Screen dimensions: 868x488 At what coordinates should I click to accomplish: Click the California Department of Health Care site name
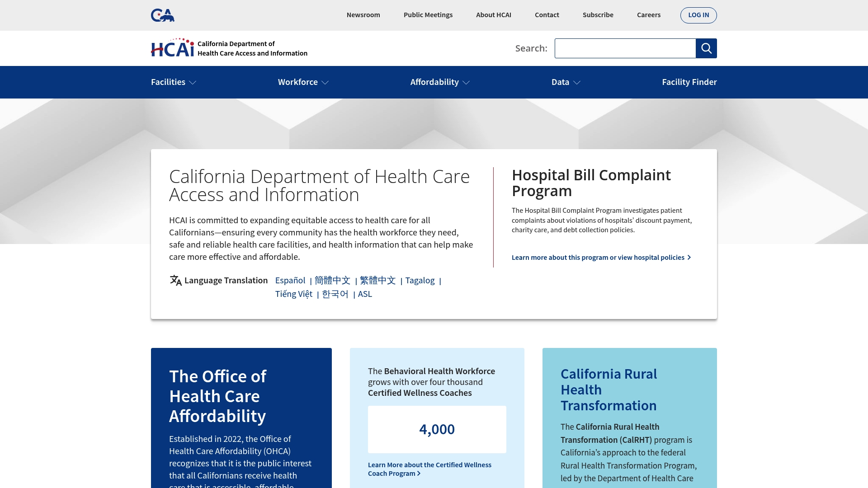pyautogui.click(x=252, y=48)
